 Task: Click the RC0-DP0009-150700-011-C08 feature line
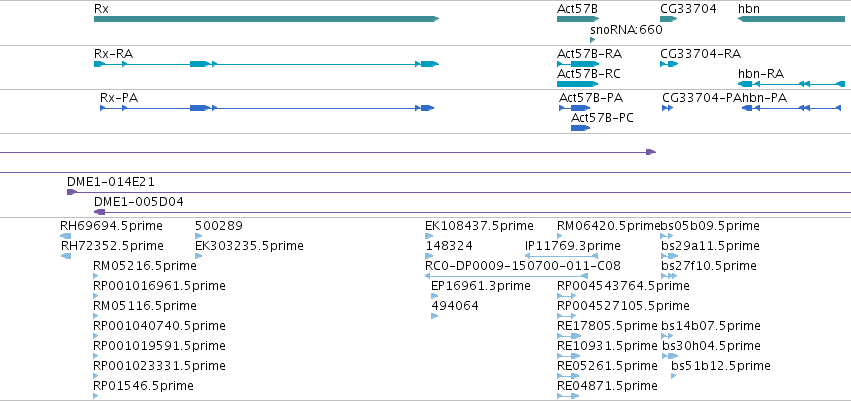506,276
